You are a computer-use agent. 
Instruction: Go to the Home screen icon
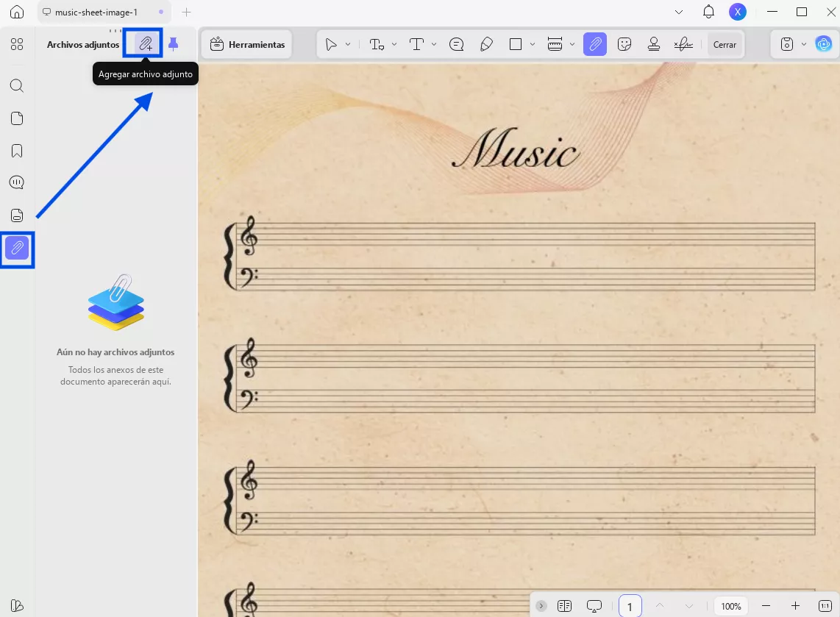(x=17, y=12)
